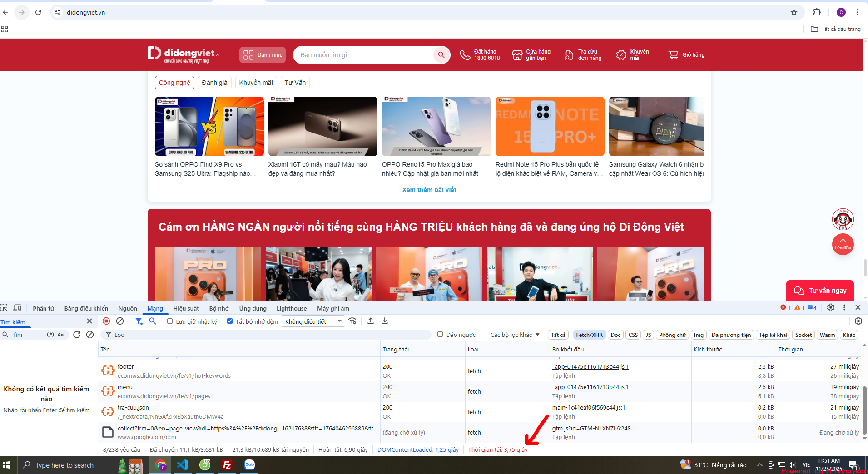868x474 pixels.
Task: Tick the Đảo ngược checkbox
Action: (440, 335)
